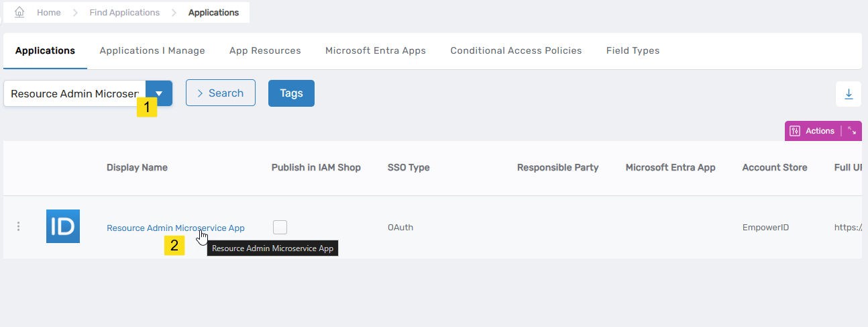Viewport: 868px width, 327px height.
Task: Click the ID application logo thumbnail
Action: (x=63, y=226)
